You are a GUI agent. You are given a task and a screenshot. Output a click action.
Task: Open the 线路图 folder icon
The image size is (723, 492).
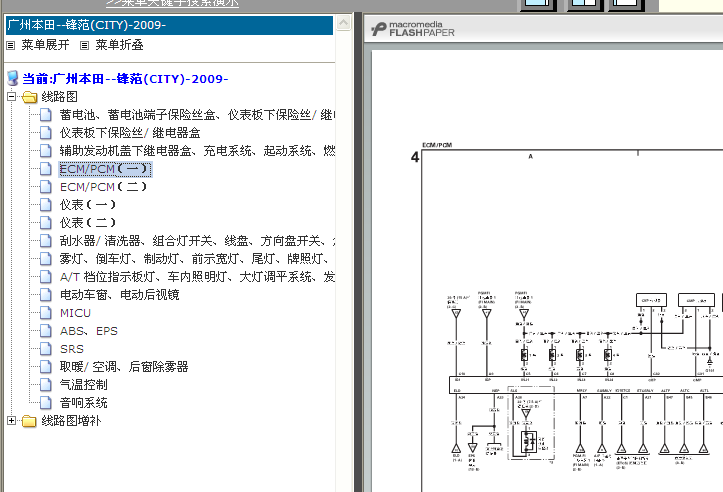pyautogui.click(x=29, y=97)
